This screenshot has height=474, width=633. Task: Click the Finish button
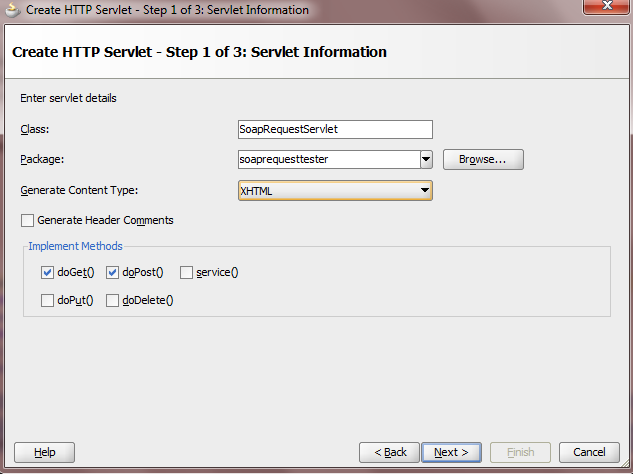[520, 452]
